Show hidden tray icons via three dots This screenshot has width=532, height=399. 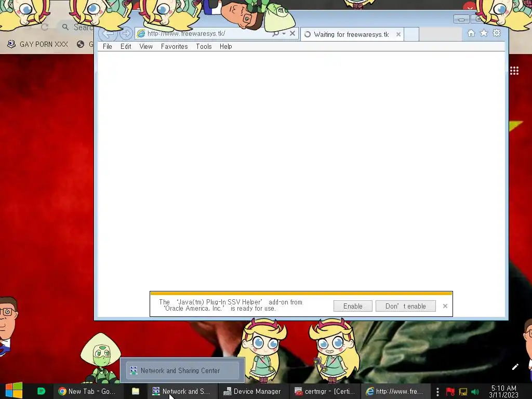click(x=437, y=392)
